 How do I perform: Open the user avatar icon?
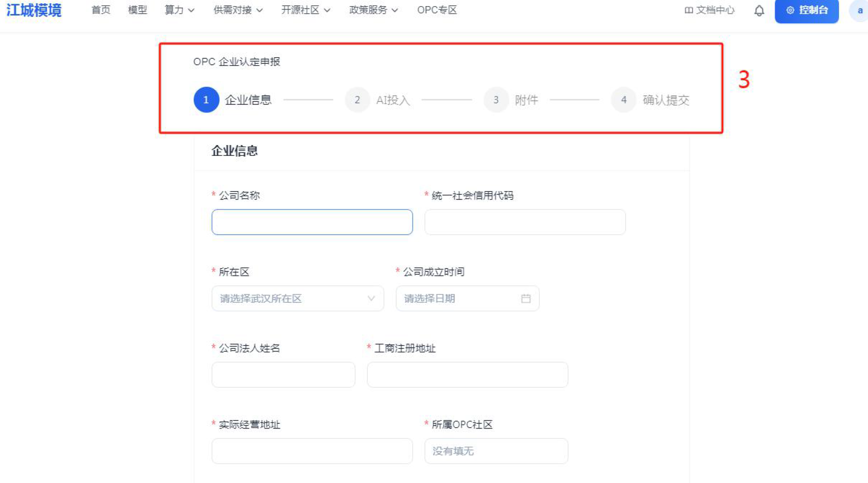(859, 10)
